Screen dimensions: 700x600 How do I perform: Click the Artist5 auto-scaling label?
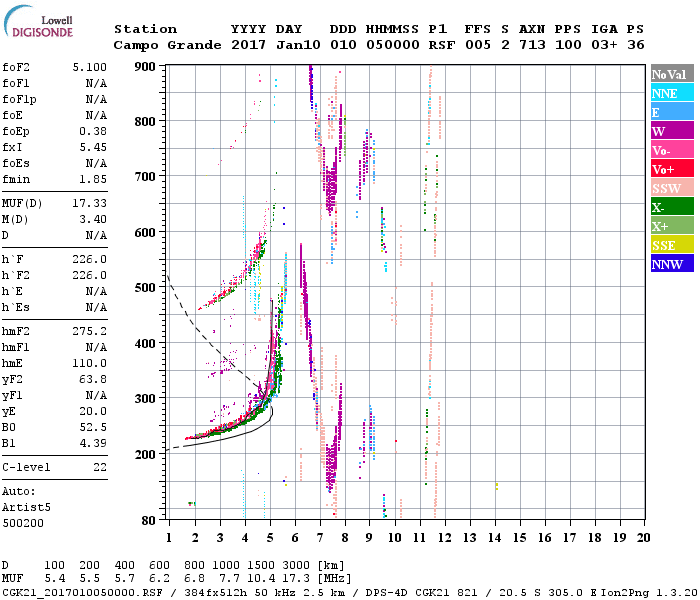(x=26, y=508)
